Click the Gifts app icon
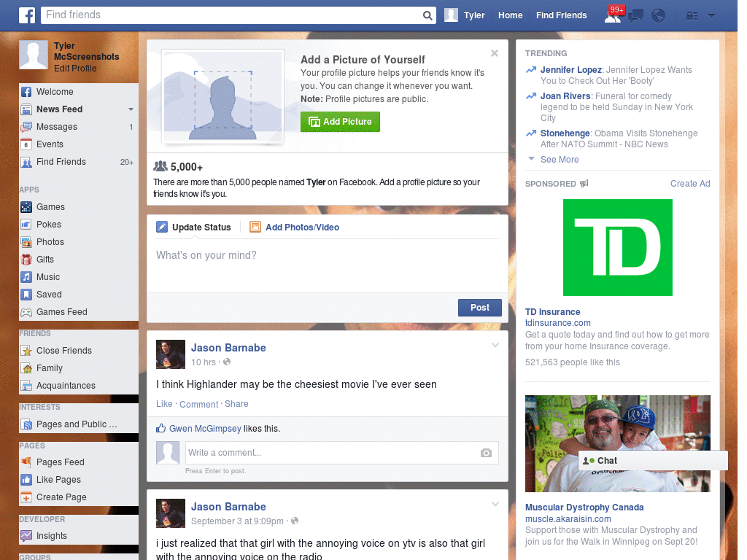The width and height of the screenshot is (747, 560). (x=26, y=260)
